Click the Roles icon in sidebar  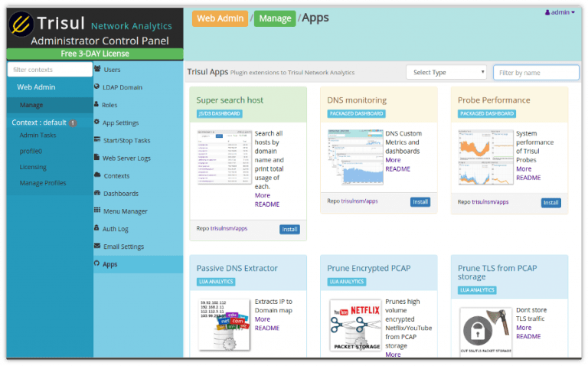click(x=97, y=105)
